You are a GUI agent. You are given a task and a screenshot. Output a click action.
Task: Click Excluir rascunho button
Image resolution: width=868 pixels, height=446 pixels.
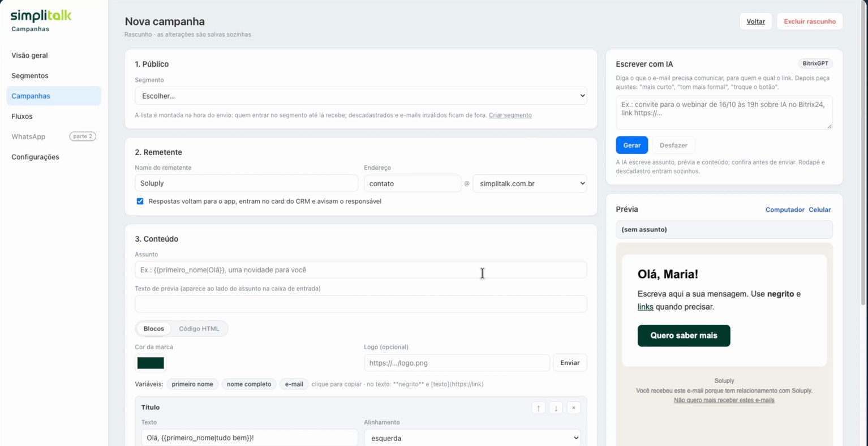(x=809, y=22)
